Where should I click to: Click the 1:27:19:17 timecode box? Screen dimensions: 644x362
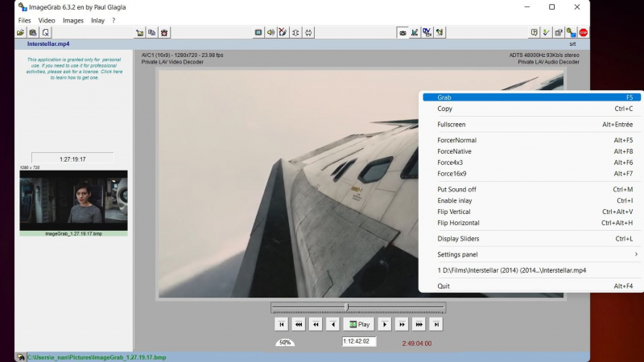point(72,158)
